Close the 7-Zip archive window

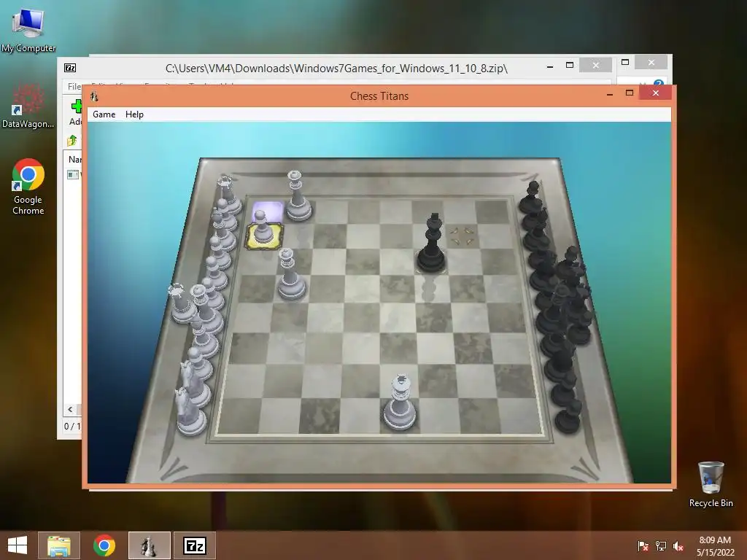pyautogui.click(x=595, y=65)
